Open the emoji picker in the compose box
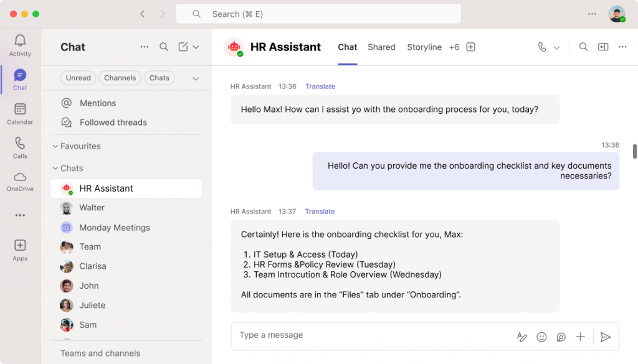 coord(541,337)
